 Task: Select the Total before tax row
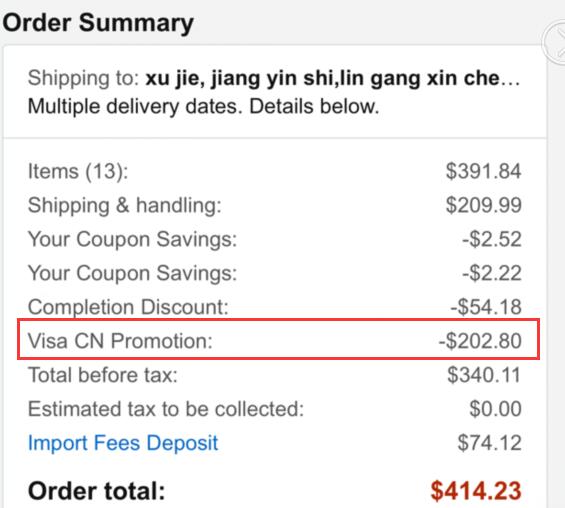275,375
